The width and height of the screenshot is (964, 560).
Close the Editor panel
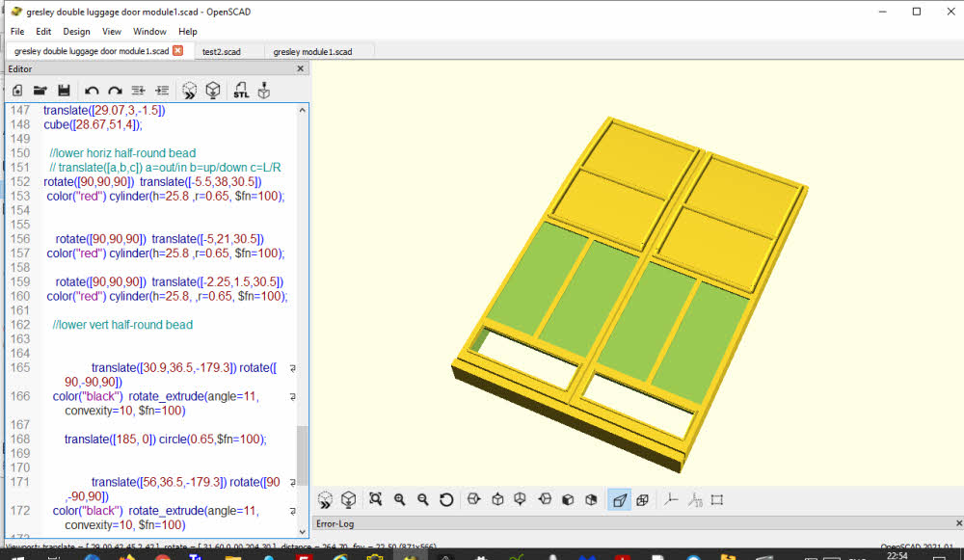[300, 68]
